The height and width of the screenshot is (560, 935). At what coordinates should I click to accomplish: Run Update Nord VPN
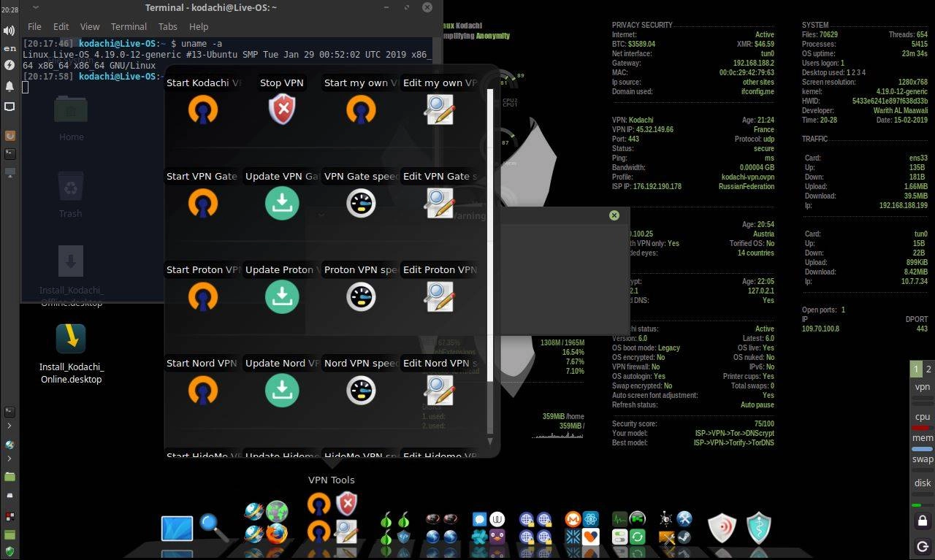click(282, 391)
